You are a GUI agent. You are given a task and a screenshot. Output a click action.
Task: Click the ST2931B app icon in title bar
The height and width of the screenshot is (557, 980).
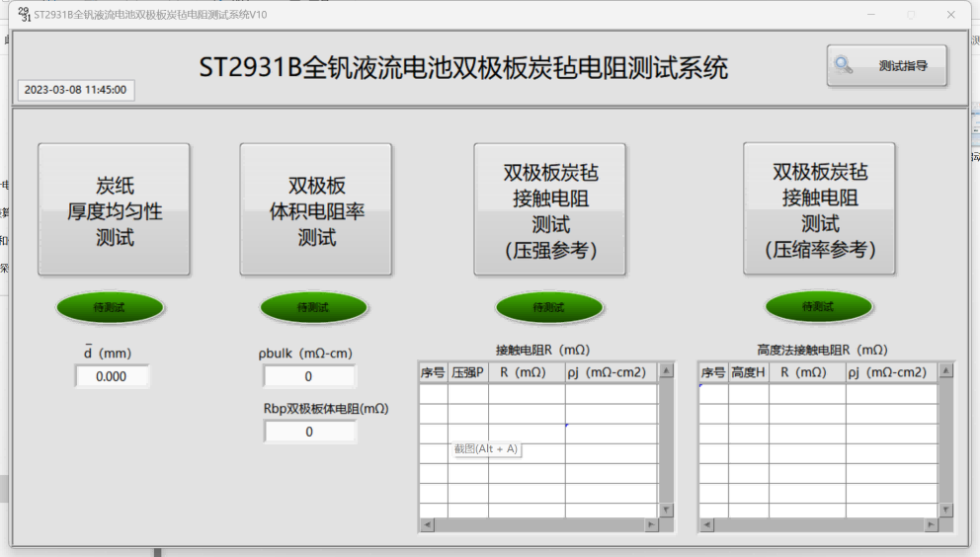click(x=24, y=14)
